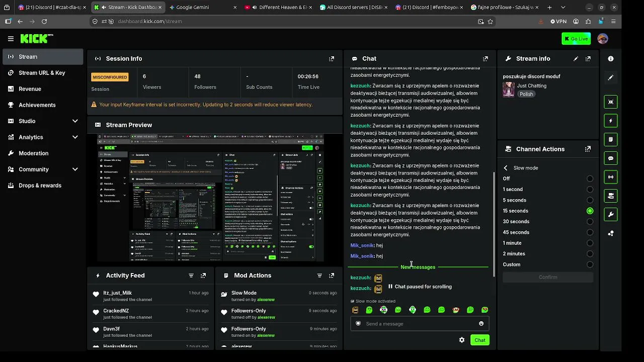Open the VPN button in browser toolbar
The width and height of the screenshot is (644, 362).
coord(558,22)
